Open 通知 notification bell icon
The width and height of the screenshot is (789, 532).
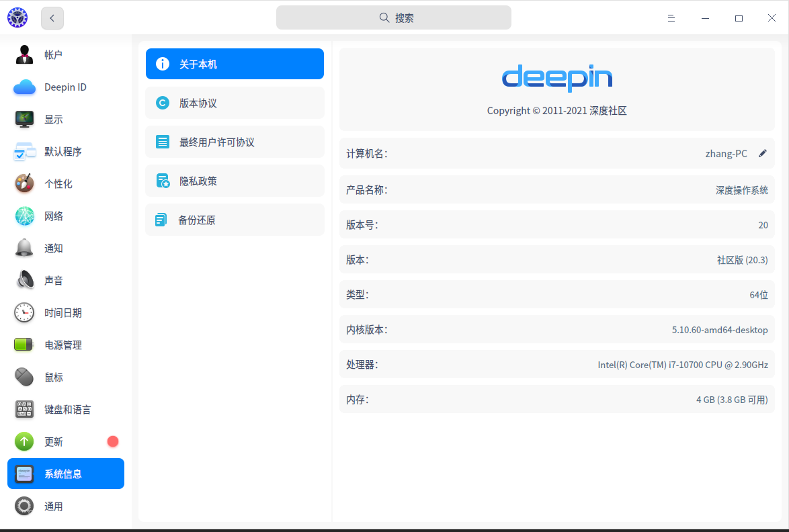click(24, 248)
